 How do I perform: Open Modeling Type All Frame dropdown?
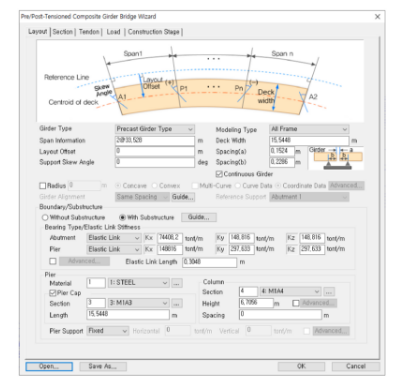pyautogui.click(x=309, y=129)
